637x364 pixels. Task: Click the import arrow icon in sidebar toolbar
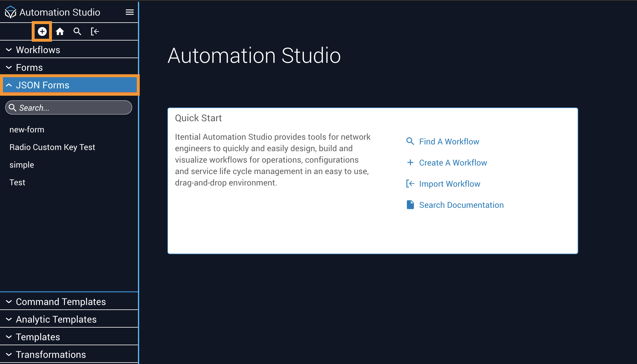pyautogui.click(x=95, y=31)
